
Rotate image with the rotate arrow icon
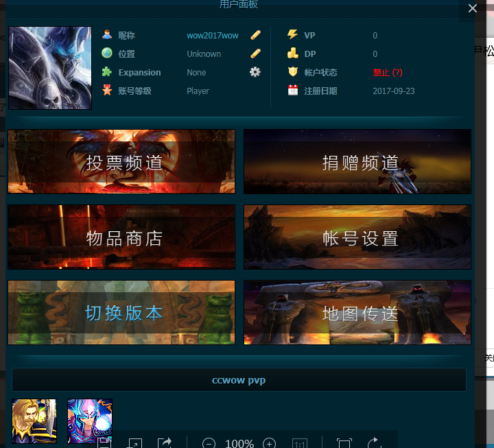375,443
